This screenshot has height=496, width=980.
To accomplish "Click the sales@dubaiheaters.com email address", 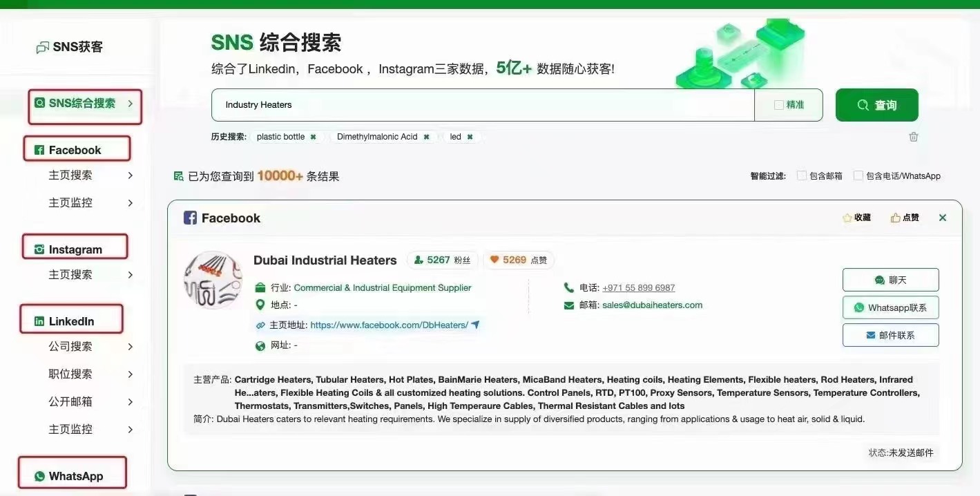I will tap(653, 305).
